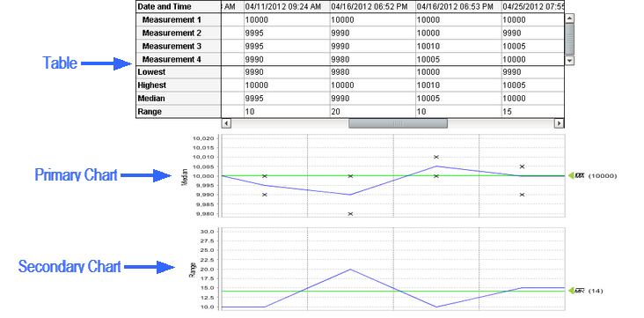Screen dimensions: 644x318
Task: Click the green median centerline marker (10000)
Action: coord(571,175)
